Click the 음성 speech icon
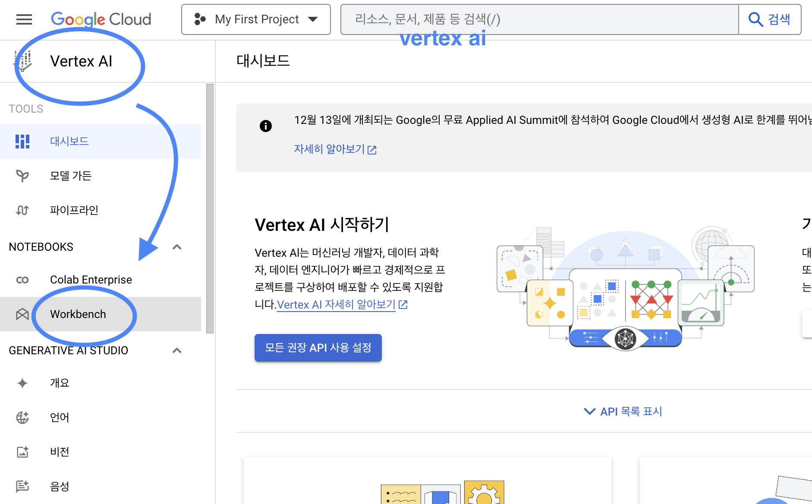The image size is (812, 504). [x=22, y=486]
